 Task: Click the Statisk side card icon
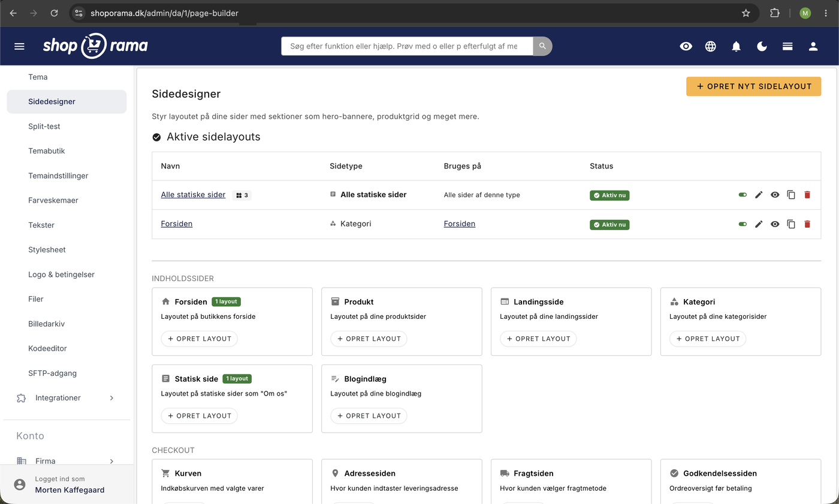tap(166, 379)
